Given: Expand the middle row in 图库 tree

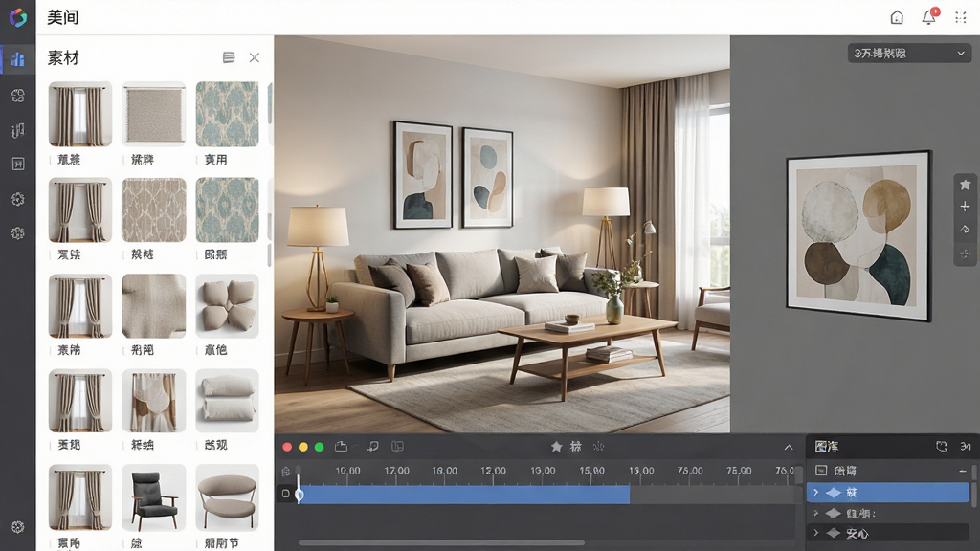Looking at the screenshot, I should 815,513.
